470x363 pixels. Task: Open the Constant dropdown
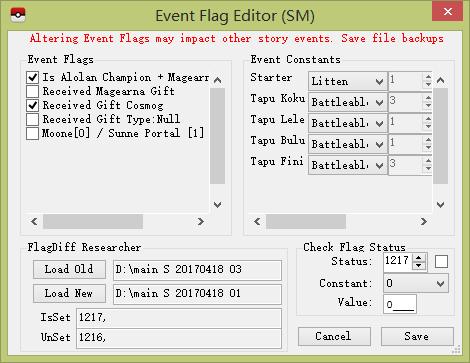click(416, 283)
